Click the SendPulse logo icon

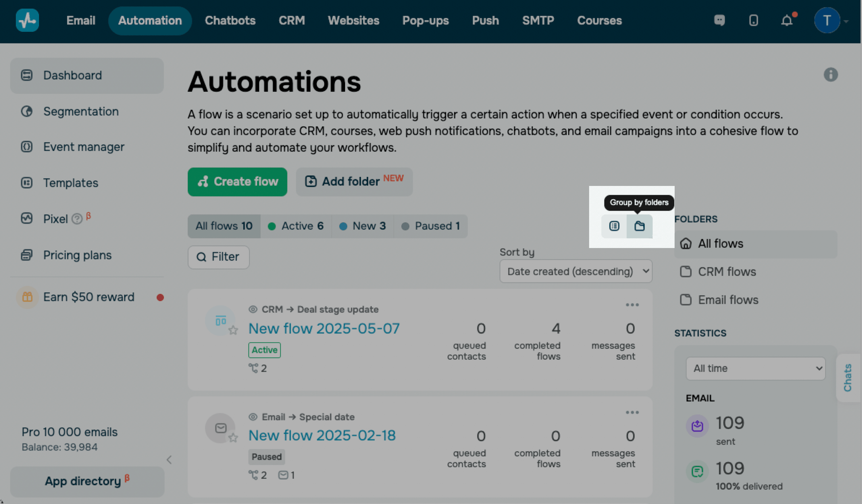pos(27,20)
